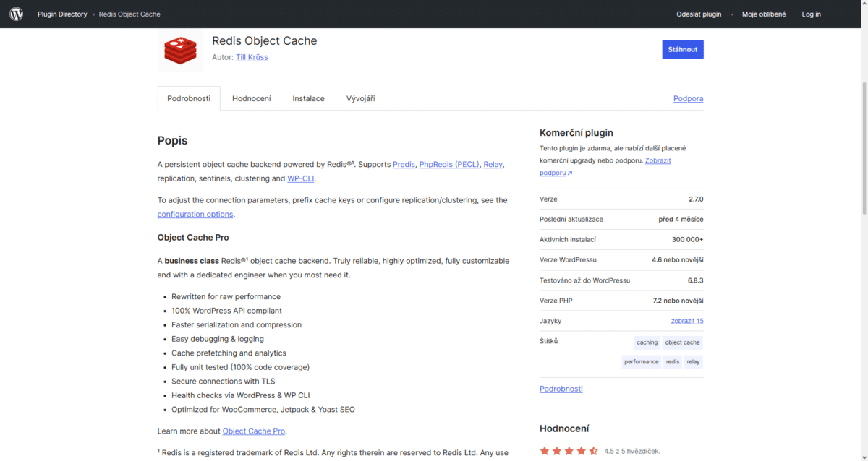The width and height of the screenshot is (868, 461).
Task: Click the half-filled fifth rating star
Action: click(594, 450)
